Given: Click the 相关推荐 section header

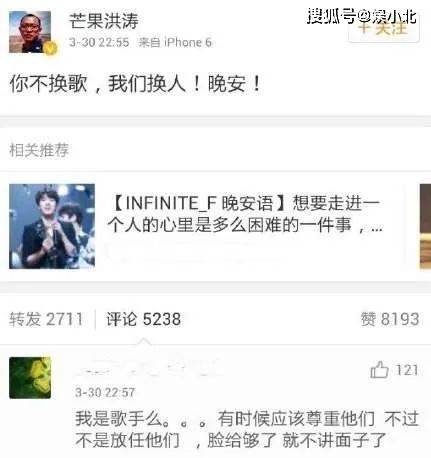Looking at the screenshot, I should (x=39, y=150).
